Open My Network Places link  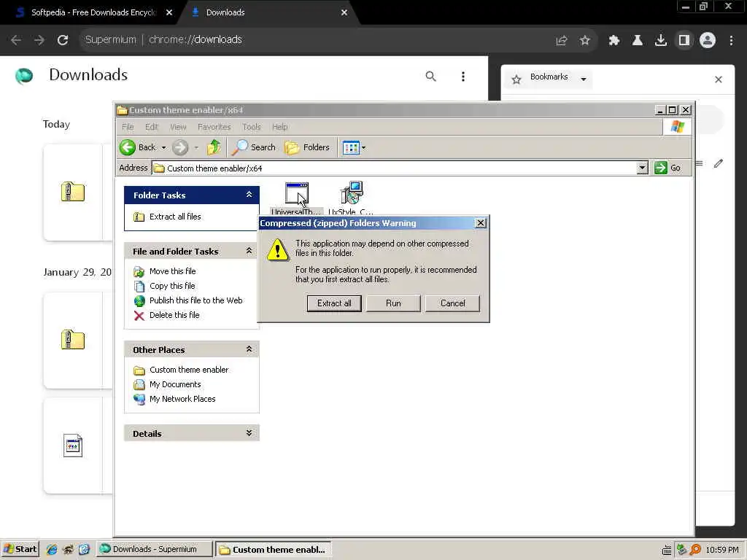tap(182, 399)
